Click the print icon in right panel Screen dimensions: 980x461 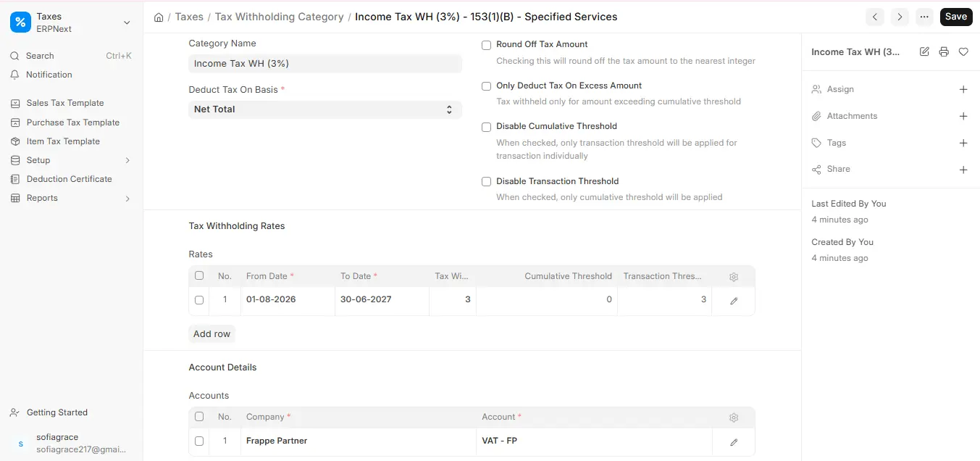944,52
